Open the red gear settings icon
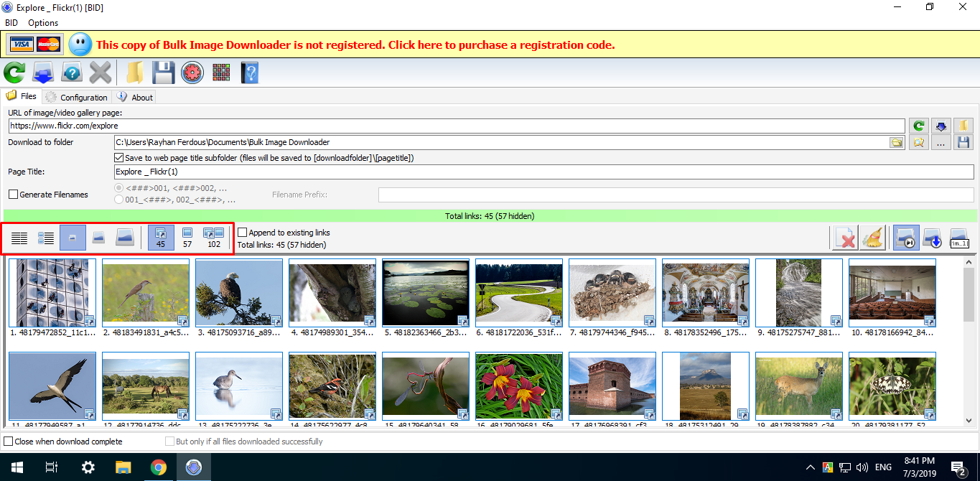 pyautogui.click(x=192, y=73)
